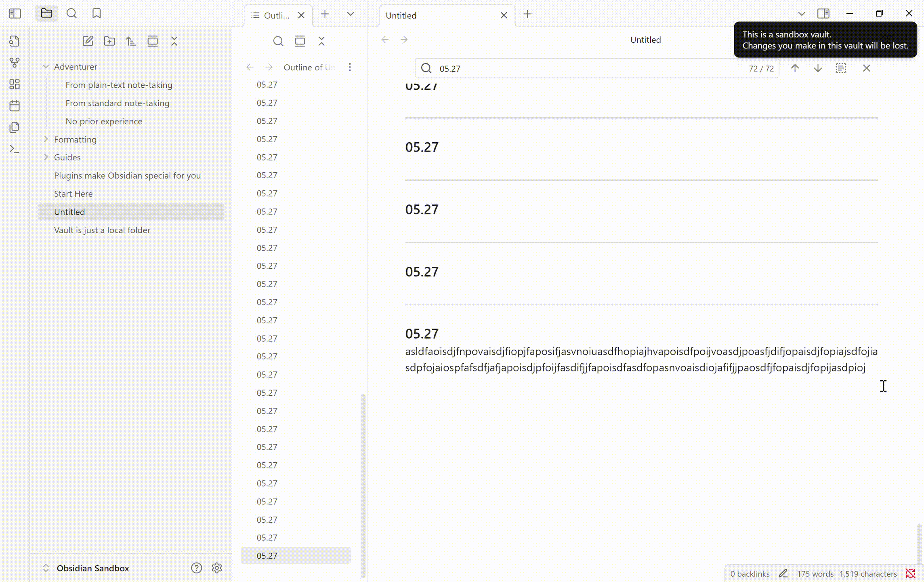
Task: Go to next search match arrow
Action: pyautogui.click(x=818, y=68)
